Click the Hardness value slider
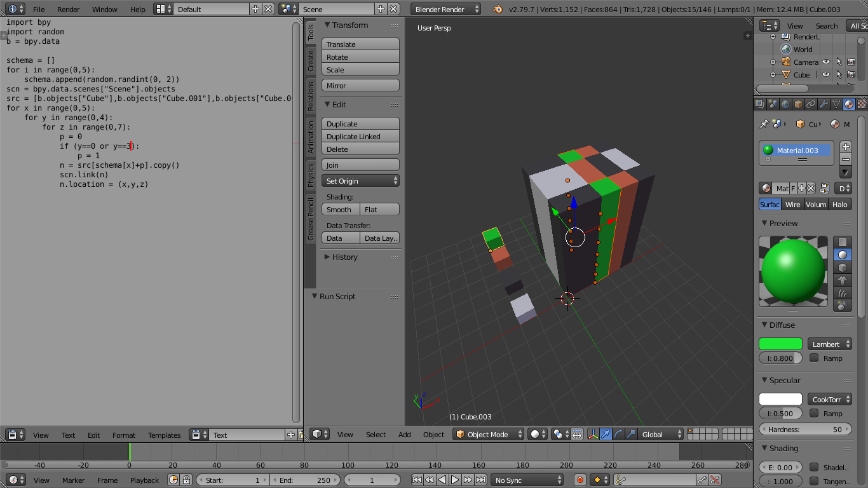Screen dimensions: 868x488 point(806,430)
